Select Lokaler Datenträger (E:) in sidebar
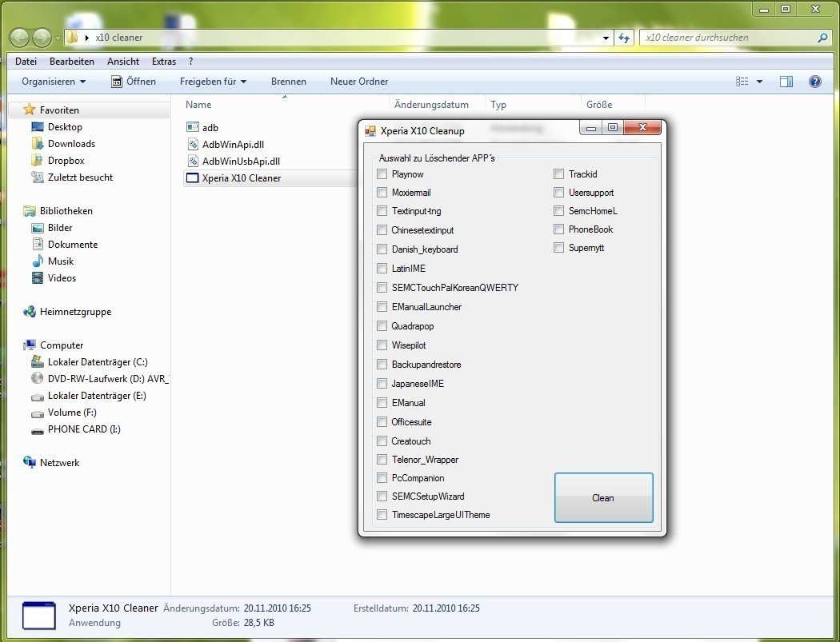The width and height of the screenshot is (840, 642). (x=97, y=396)
